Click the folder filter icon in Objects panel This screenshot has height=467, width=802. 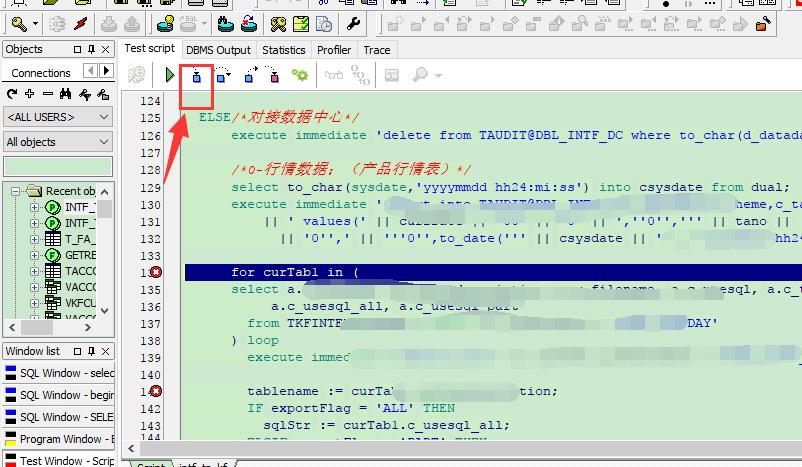click(x=103, y=94)
